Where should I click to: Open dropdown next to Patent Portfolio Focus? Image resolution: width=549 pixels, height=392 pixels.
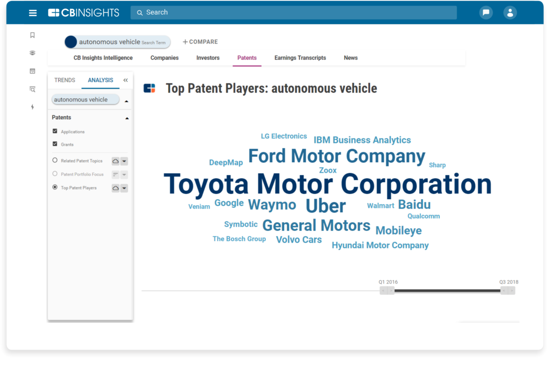click(124, 174)
